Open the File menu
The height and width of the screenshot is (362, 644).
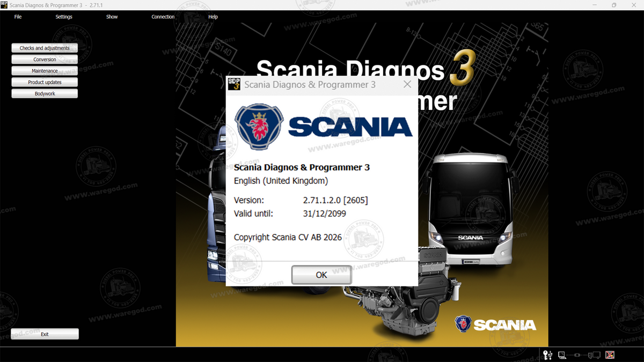18,17
